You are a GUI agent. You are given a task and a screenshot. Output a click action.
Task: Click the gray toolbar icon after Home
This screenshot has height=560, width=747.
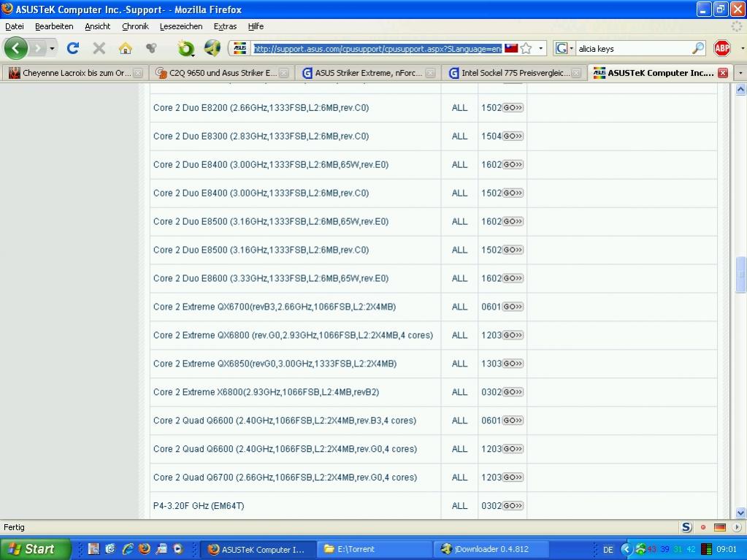point(151,48)
